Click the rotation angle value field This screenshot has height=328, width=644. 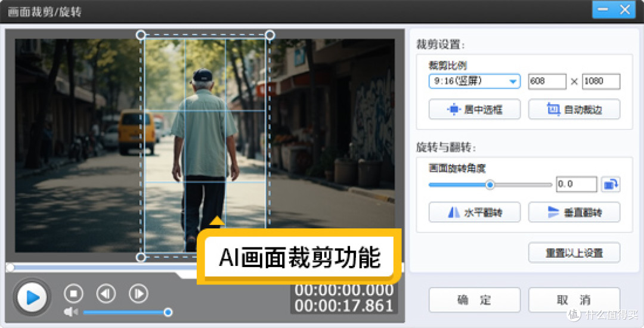(x=576, y=184)
